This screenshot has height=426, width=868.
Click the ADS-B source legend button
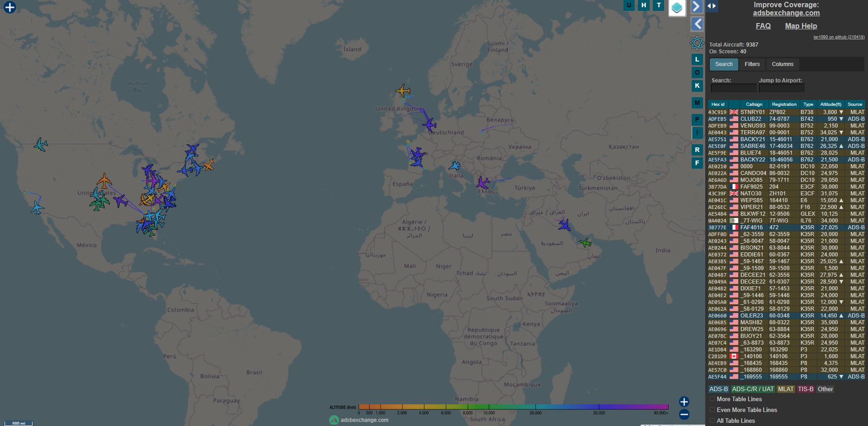(718, 389)
